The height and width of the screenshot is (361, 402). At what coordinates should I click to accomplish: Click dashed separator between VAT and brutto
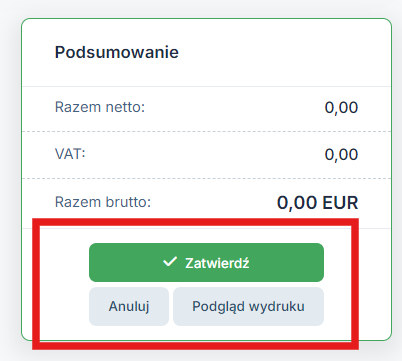(x=206, y=178)
